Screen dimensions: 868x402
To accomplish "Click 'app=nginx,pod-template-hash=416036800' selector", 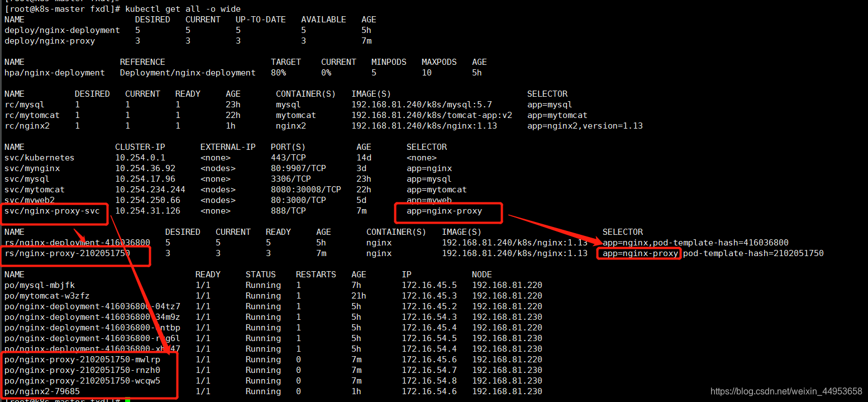I will pos(695,243).
